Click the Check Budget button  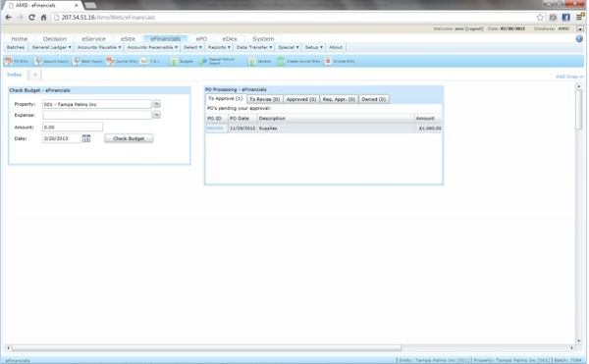129,138
